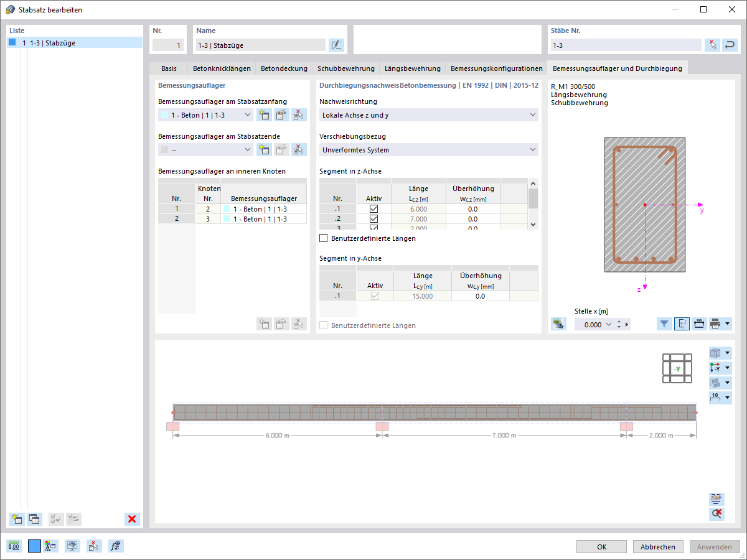Click the Abbrechen button
The height and width of the screenshot is (560, 747).
click(x=658, y=547)
